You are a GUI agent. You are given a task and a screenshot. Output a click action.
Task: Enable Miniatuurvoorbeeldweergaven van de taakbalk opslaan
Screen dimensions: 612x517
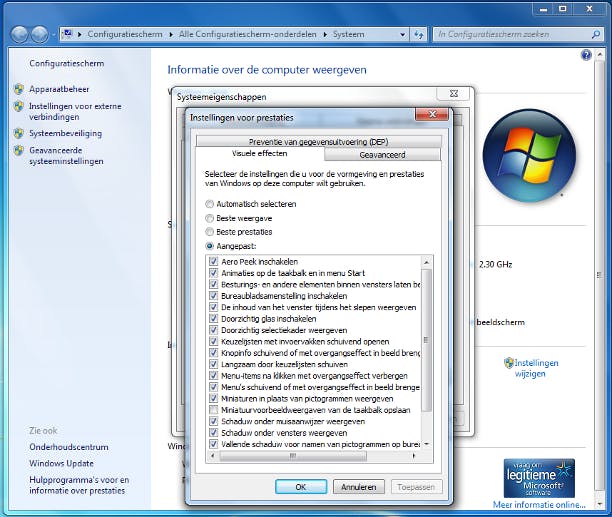coord(213,410)
